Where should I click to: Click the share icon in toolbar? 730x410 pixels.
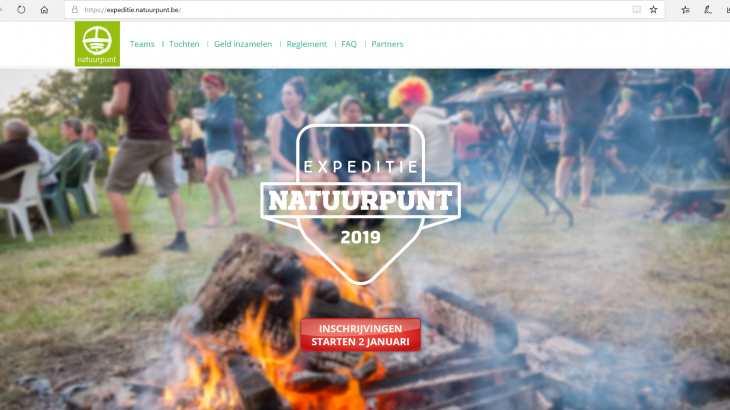pos(728,10)
